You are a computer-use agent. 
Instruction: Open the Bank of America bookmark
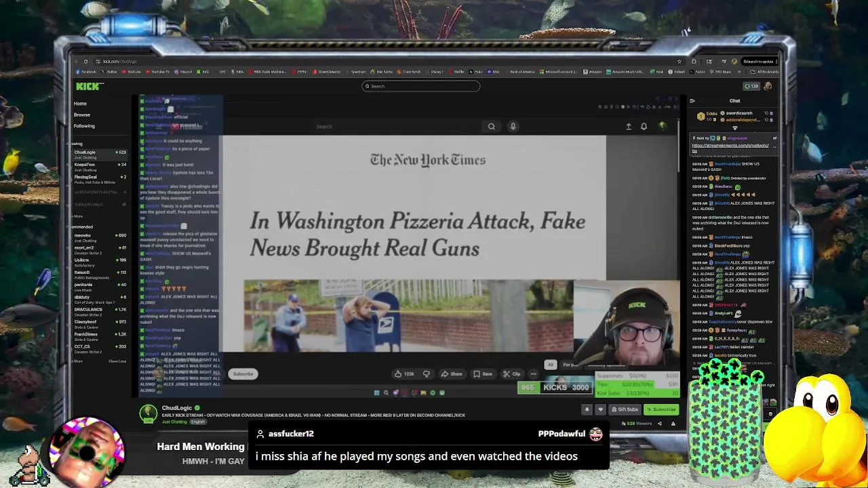[x=520, y=72]
